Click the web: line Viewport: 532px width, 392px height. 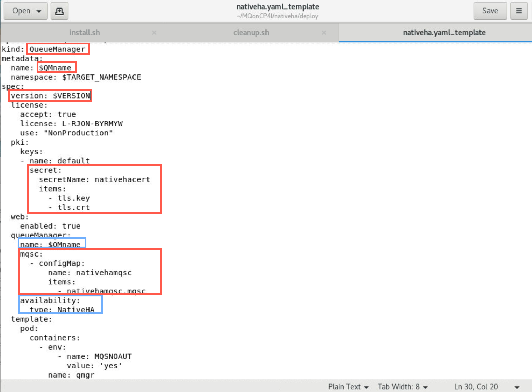click(20, 217)
